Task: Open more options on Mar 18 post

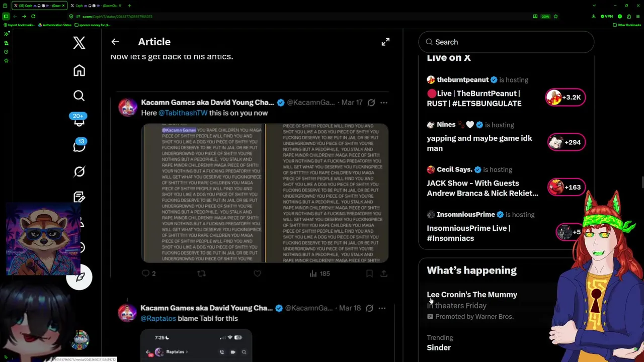Action: 382,308
